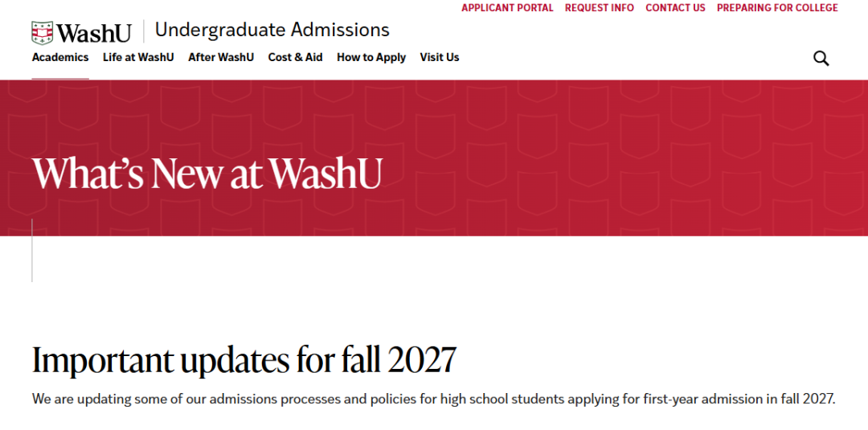The width and height of the screenshot is (868, 430).
Task: Click the magnifying glass search icon
Action: tap(821, 58)
